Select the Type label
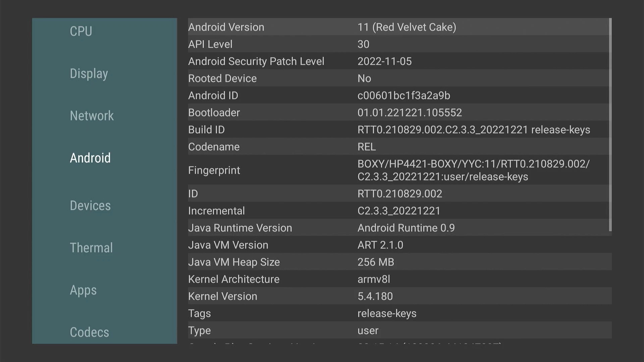Image resolution: width=644 pixels, height=362 pixels. click(199, 331)
